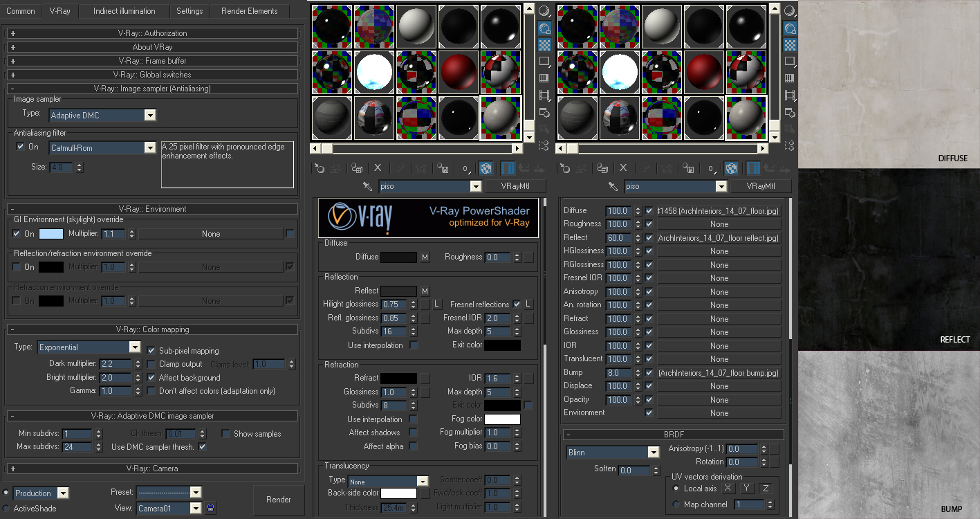The height and width of the screenshot is (519, 980).
Task: Go to the Settings tab
Action: [189, 11]
